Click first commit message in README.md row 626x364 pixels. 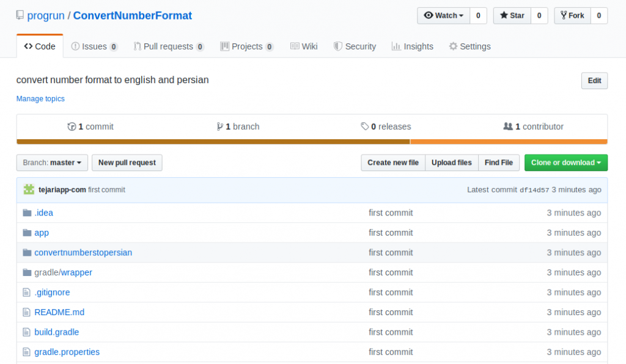391,313
